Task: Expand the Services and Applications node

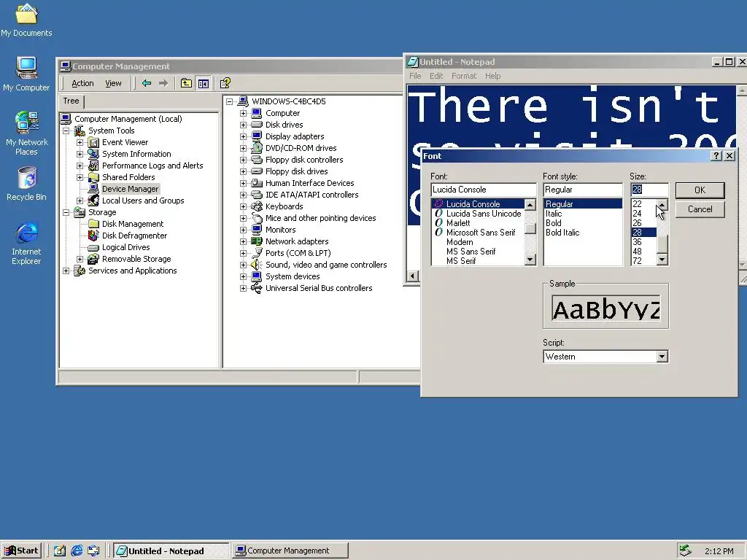Action: tap(66, 271)
